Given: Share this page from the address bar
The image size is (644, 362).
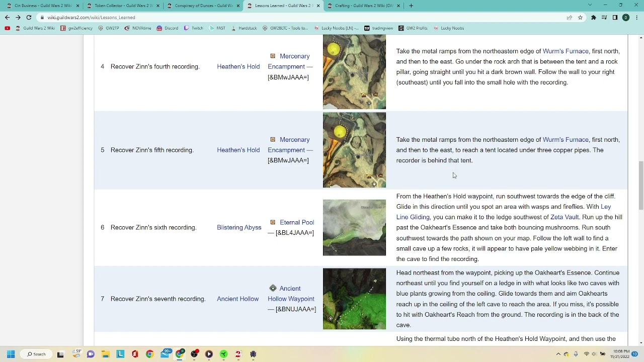Looking at the screenshot, I should tap(570, 18).
